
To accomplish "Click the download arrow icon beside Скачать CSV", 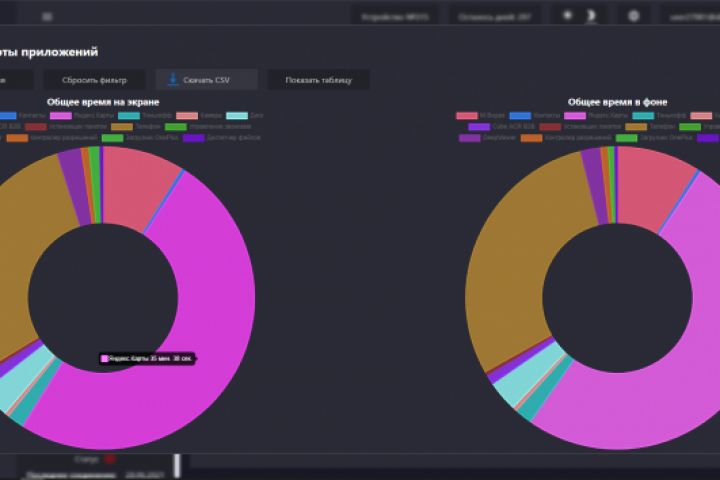I will pyautogui.click(x=173, y=79).
